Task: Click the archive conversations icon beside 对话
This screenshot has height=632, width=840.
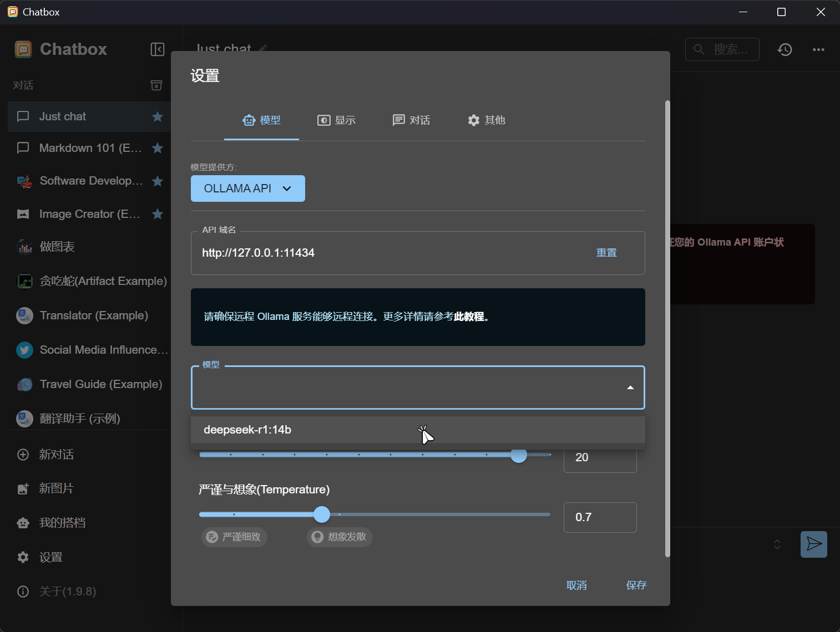Action: coord(156,85)
